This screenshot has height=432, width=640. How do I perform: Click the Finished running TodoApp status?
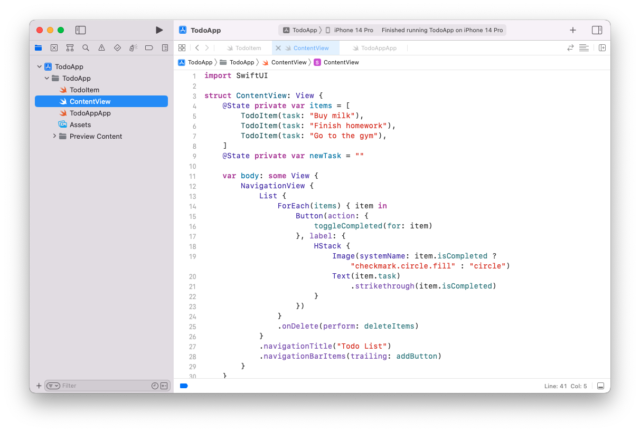click(x=442, y=30)
